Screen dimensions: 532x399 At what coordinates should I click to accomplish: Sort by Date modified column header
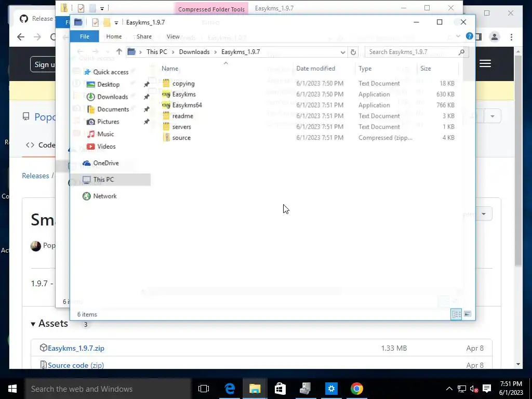pyautogui.click(x=315, y=68)
